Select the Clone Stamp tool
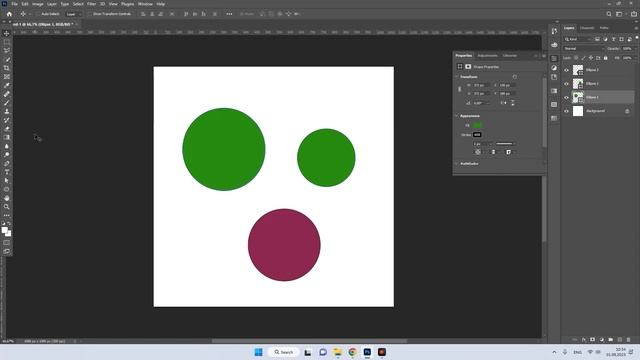 7,111
